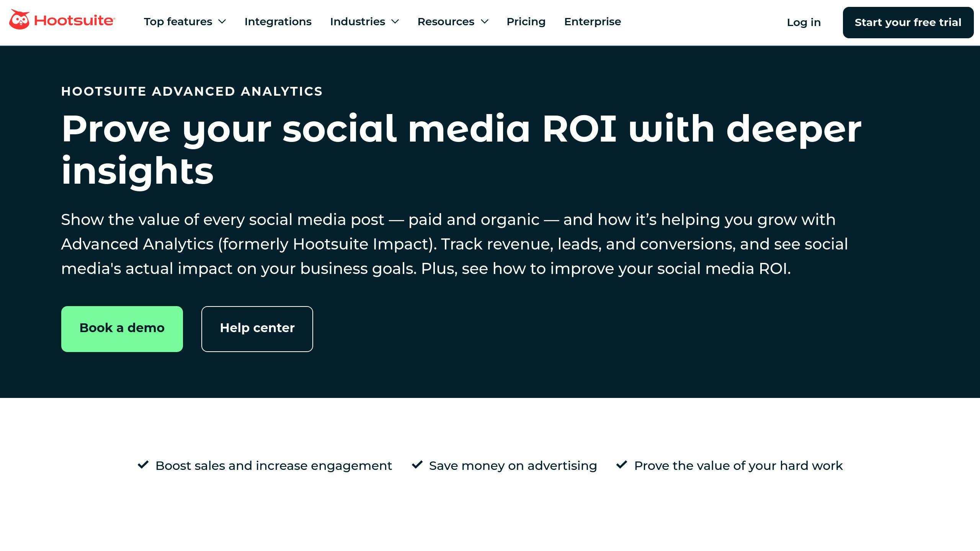Viewport: 980px width, 551px height.
Task: Click the Prove value checkmark icon
Action: pyautogui.click(x=621, y=465)
